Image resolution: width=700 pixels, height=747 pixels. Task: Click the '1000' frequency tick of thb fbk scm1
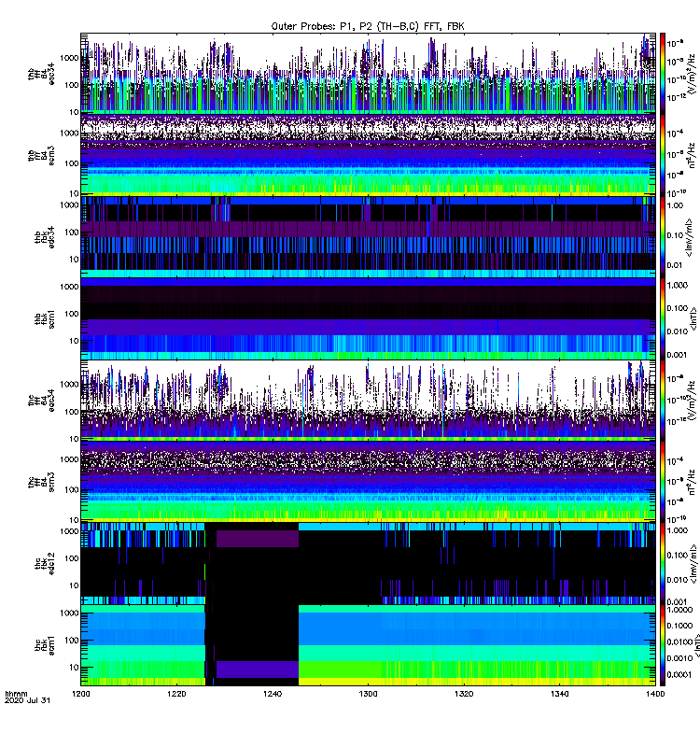tap(69, 287)
